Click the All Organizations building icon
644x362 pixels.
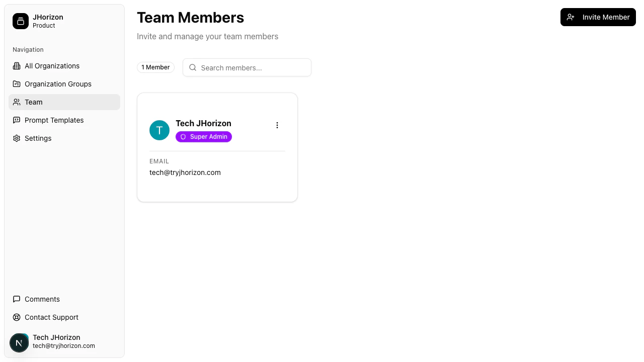pyautogui.click(x=17, y=66)
